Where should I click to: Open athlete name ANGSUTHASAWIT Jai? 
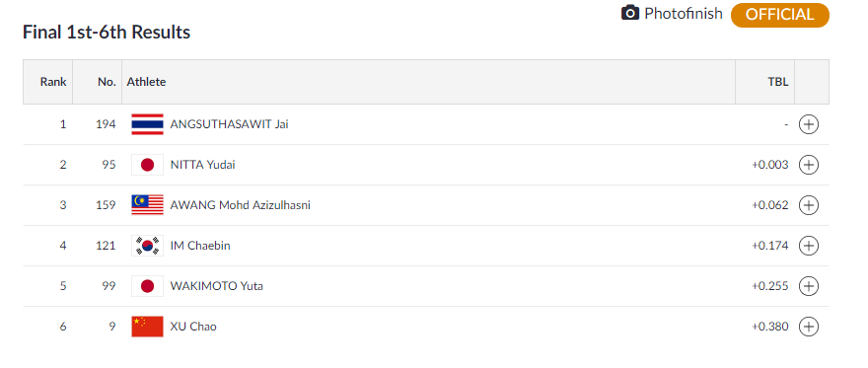tap(229, 124)
